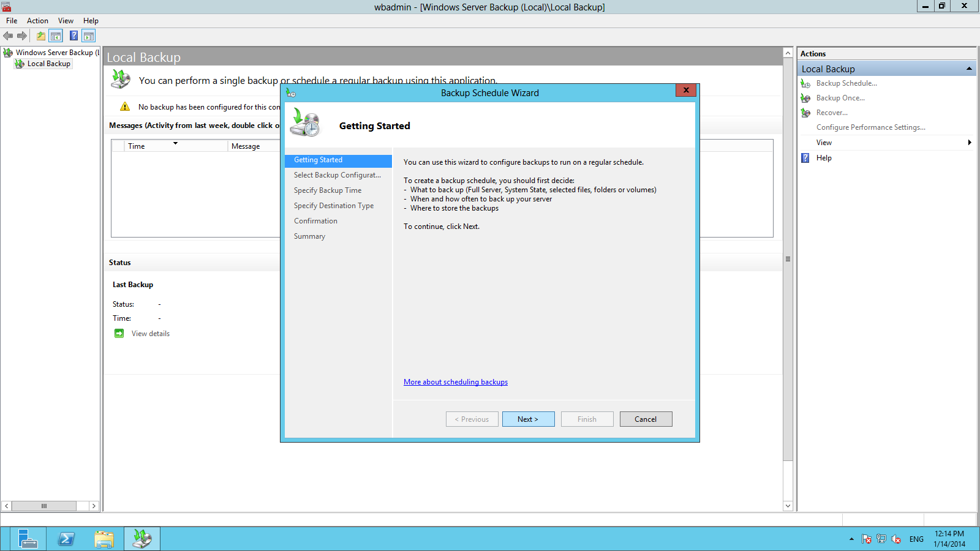The image size is (980, 551).
Task: Click Next in the wizard
Action: (x=528, y=419)
